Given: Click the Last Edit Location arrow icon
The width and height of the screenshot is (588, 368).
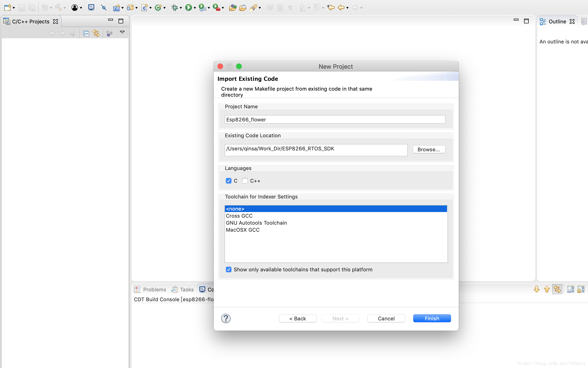Looking at the screenshot, I should (331, 7).
